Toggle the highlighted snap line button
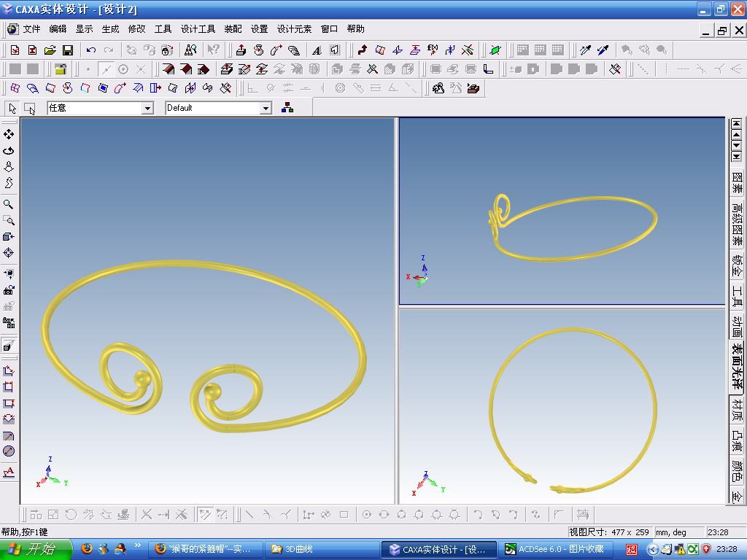Screen dimensions: 747x560 tap(106, 69)
